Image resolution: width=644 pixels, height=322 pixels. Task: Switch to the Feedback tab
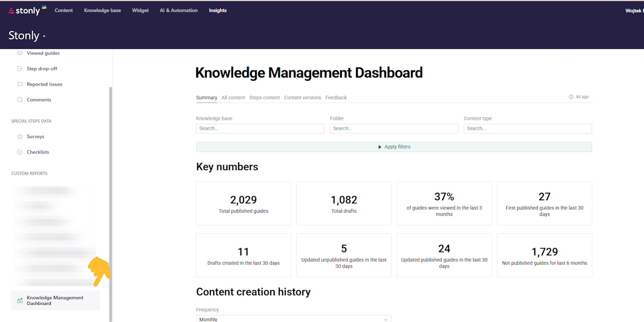click(336, 98)
